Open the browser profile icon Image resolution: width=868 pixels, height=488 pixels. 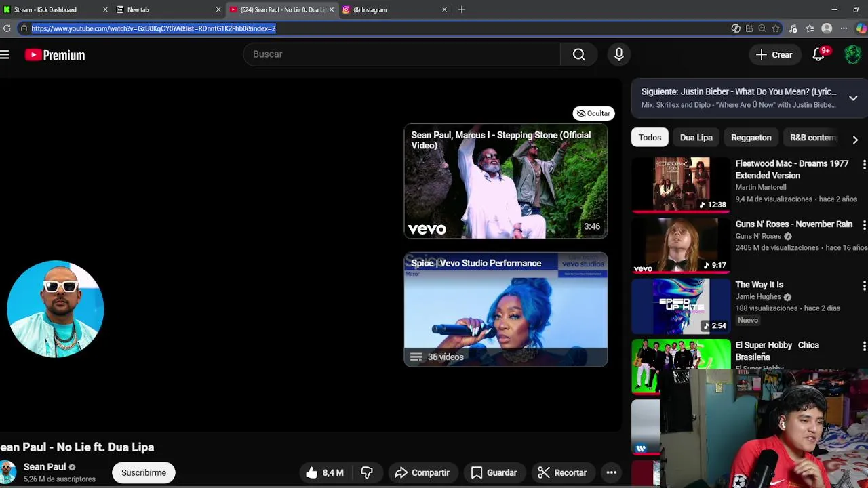coord(827,28)
